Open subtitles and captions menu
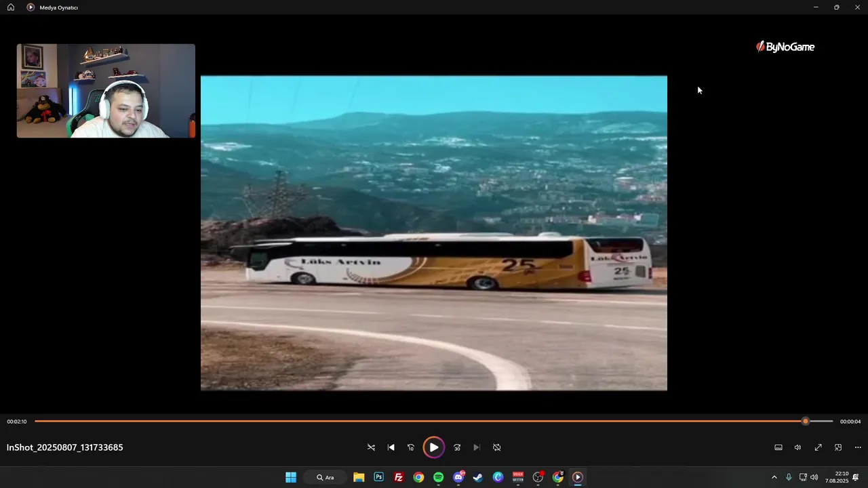 [778, 447]
